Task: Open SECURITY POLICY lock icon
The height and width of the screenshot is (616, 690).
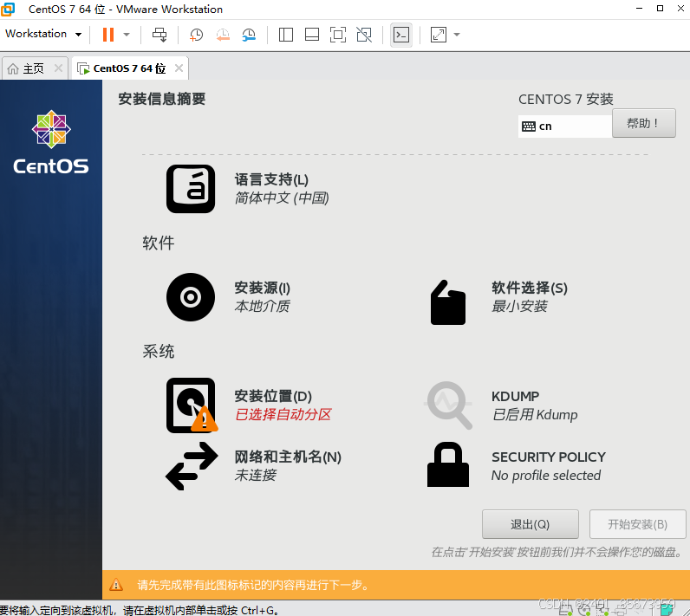Action: click(x=448, y=464)
